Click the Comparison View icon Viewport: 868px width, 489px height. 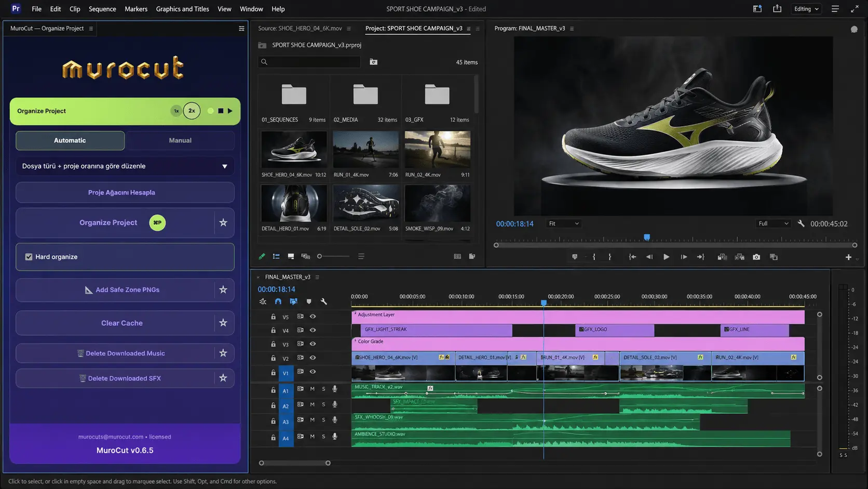tap(774, 257)
